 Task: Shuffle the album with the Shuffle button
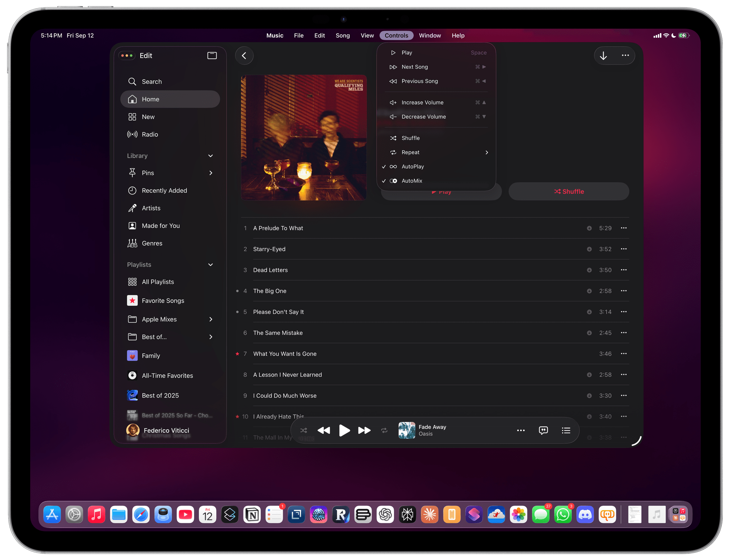coord(569,191)
